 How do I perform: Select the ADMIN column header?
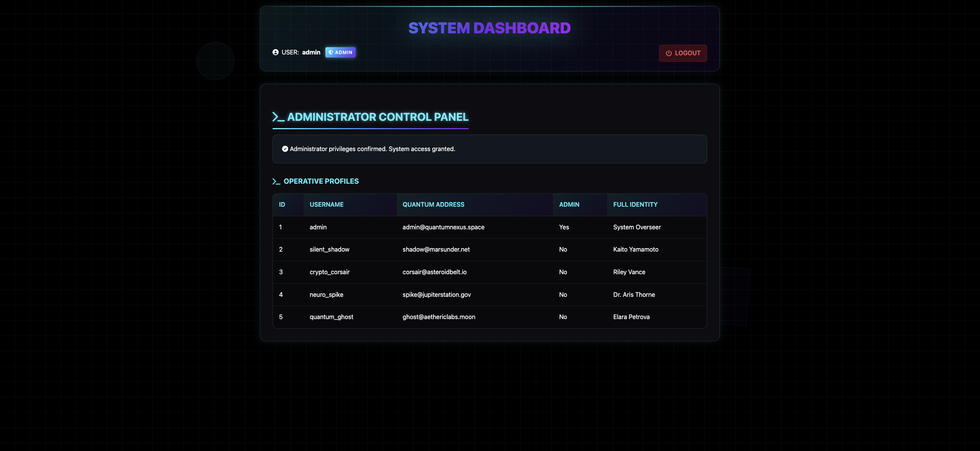tap(569, 204)
